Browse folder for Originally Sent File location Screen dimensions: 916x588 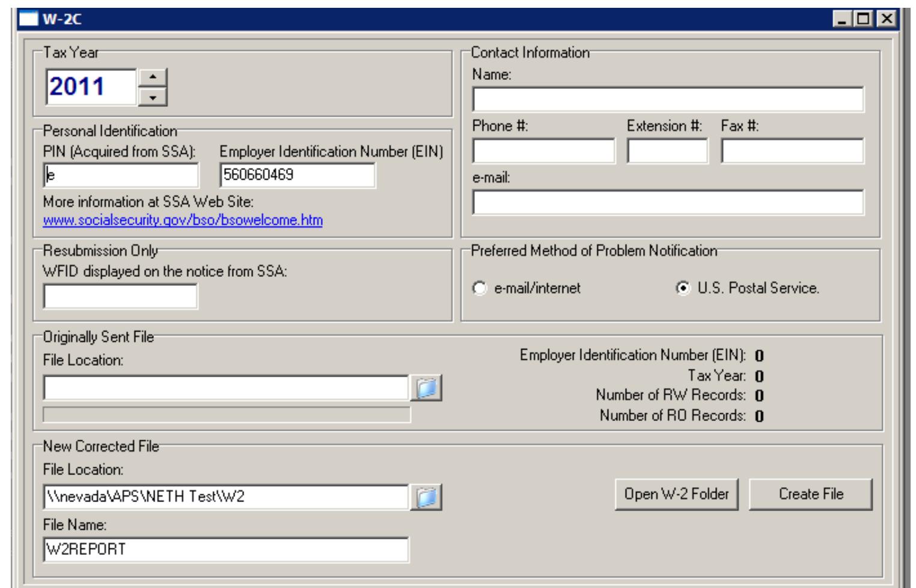tap(426, 388)
